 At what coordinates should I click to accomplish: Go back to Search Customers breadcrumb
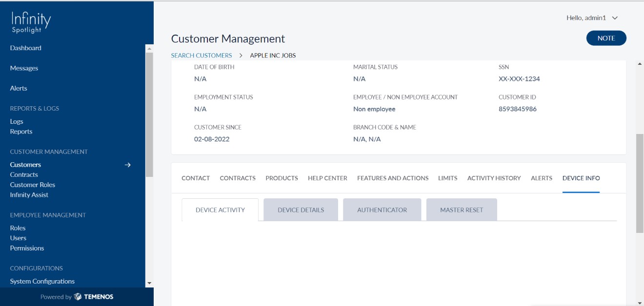click(201, 56)
